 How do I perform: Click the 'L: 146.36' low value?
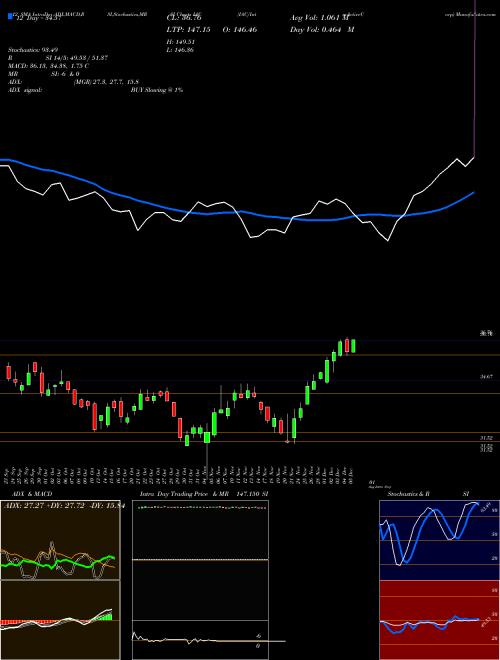click(181, 50)
